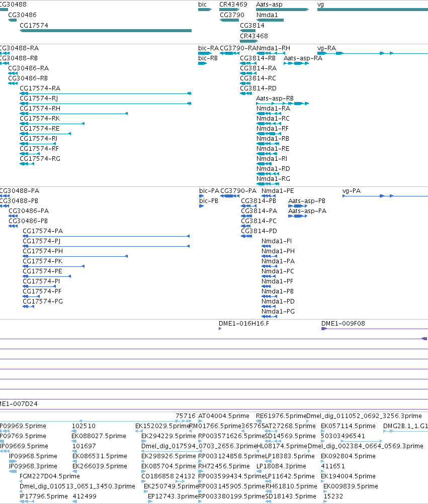Select EST label 75716

[186, 416]
